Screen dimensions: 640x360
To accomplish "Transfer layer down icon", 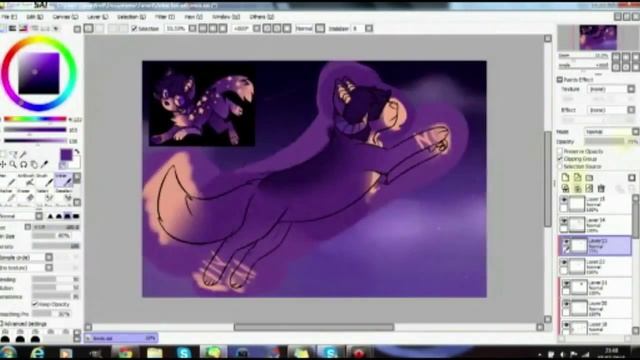I will [x=565, y=188].
